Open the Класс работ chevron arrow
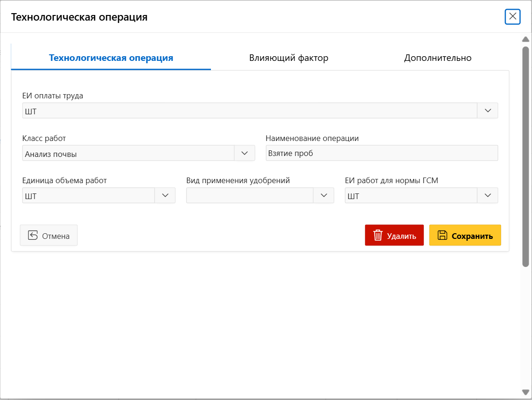The height and width of the screenshot is (400, 532). pos(244,153)
